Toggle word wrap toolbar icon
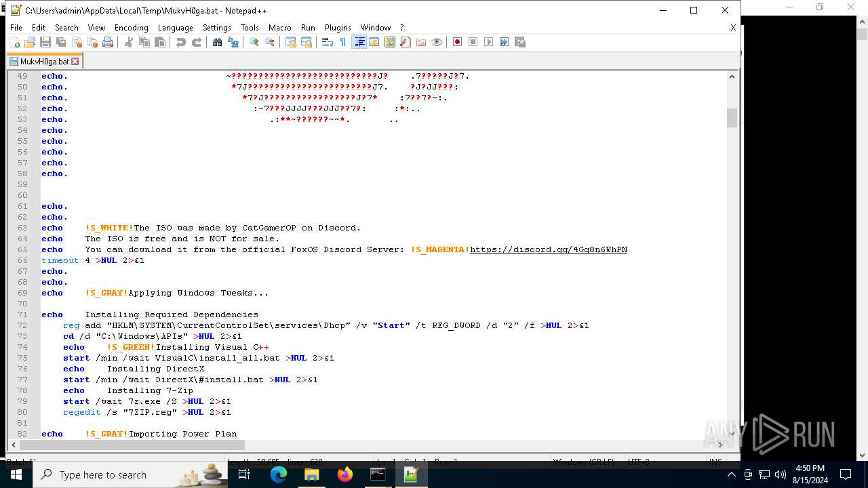The height and width of the screenshot is (488, 868). 328,42
